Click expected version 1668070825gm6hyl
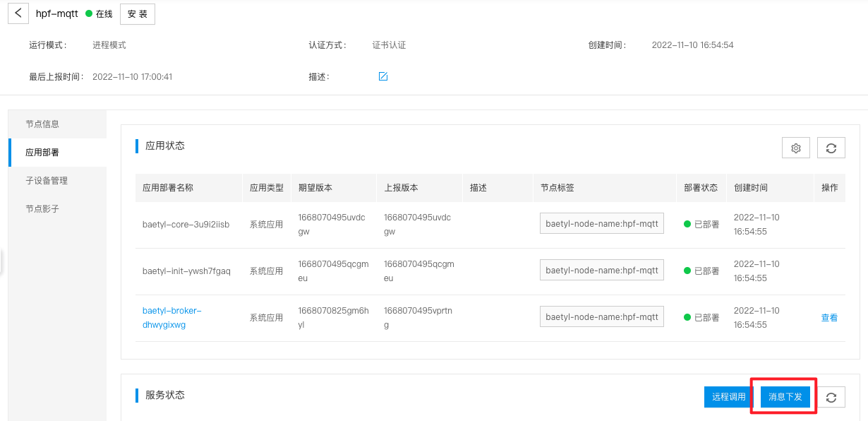 334,318
